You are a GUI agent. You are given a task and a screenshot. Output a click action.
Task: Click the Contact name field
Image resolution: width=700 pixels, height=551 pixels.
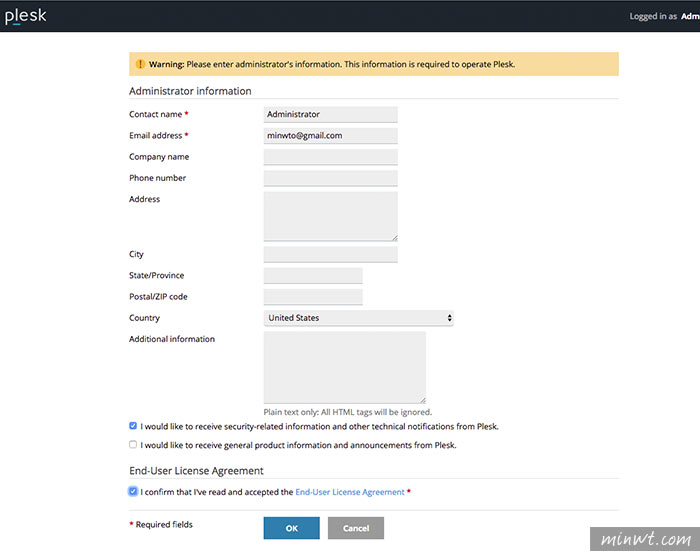pyautogui.click(x=330, y=114)
